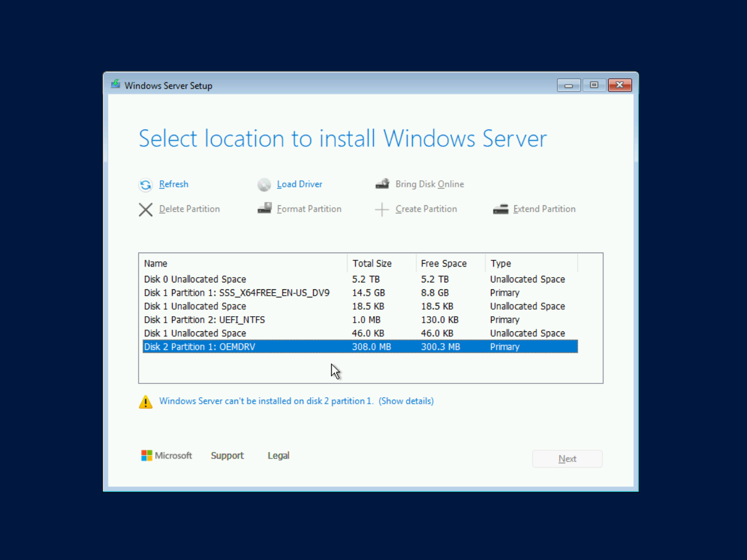Screen dimensions: 747x560
Task: Click the Primary type cell of OEMDRV row
Action: click(x=505, y=346)
